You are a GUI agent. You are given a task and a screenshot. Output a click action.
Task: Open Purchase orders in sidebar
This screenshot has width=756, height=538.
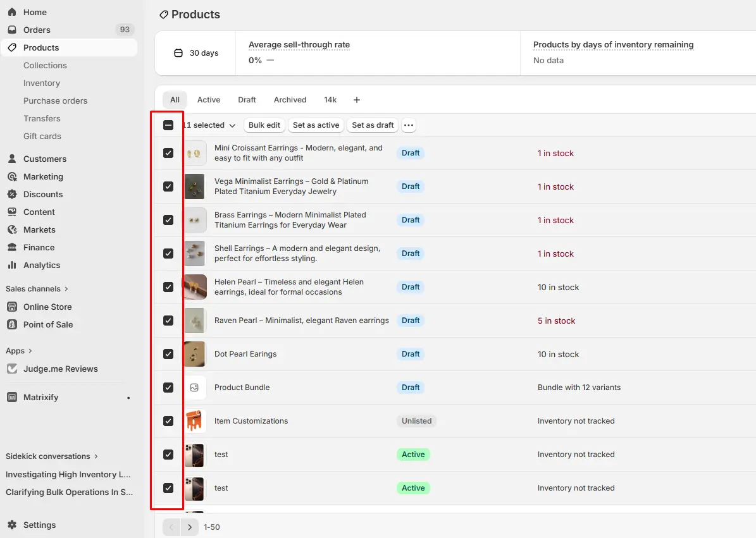[x=56, y=101]
